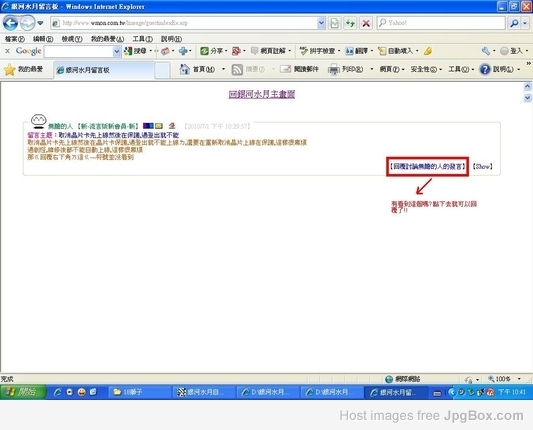The image size is (533, 430).
Task: Click the 【Show】 link in the post
Action: point(482,167)
